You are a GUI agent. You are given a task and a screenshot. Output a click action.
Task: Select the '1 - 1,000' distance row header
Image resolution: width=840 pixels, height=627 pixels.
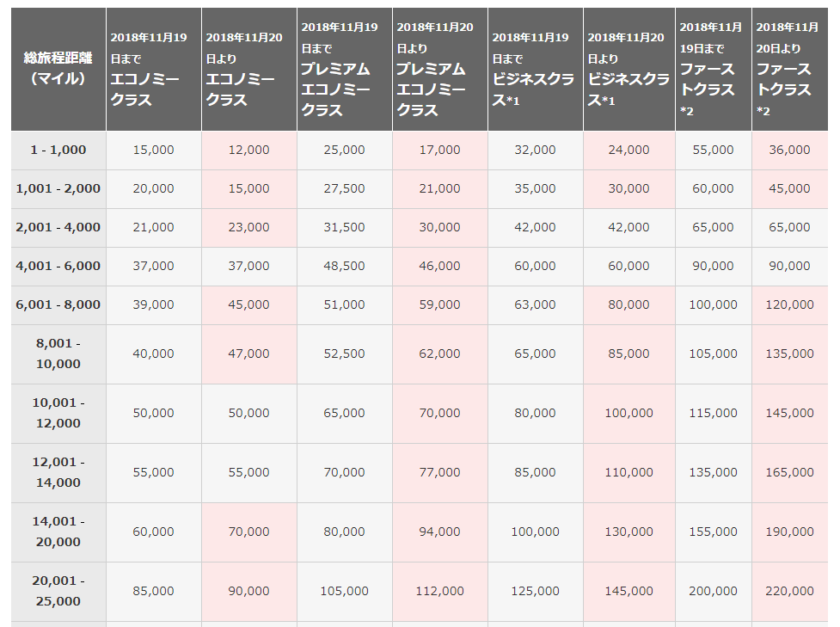click(58, 150)
